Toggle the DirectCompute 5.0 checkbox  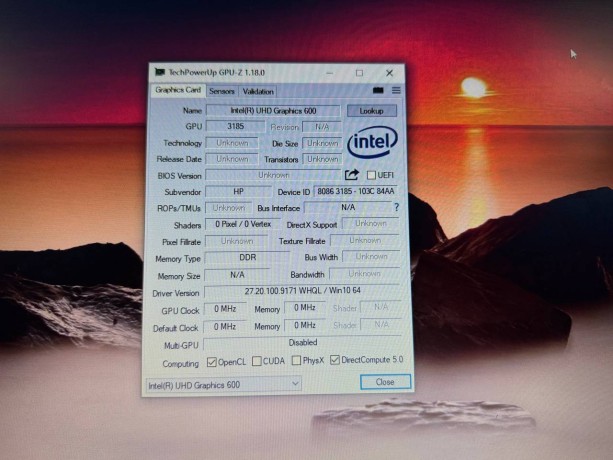pyautogui.click(x=335, y=360)
